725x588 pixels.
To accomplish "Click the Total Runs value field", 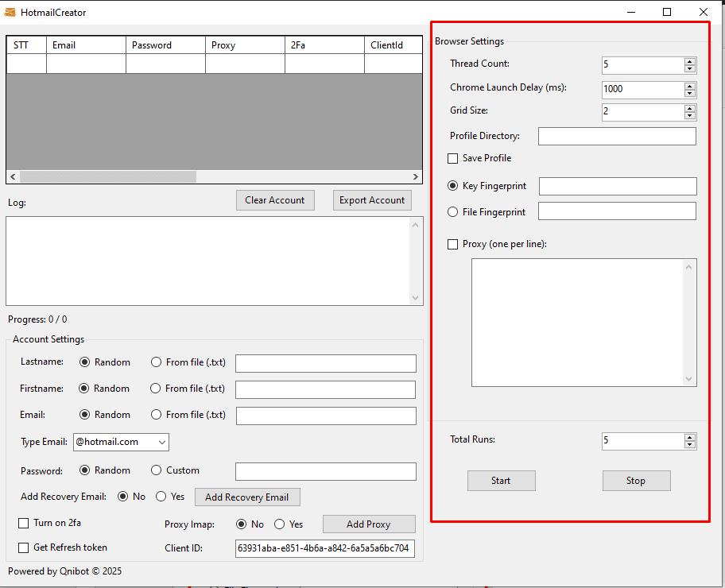I will point(643,441).
